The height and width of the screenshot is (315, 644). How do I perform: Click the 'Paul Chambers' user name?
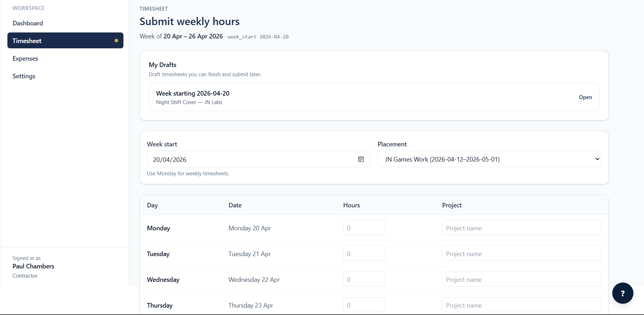coord(34,266)
